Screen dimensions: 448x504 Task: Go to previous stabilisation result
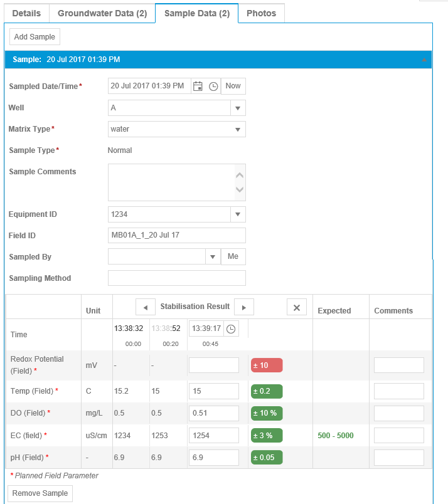pos(146,307)
